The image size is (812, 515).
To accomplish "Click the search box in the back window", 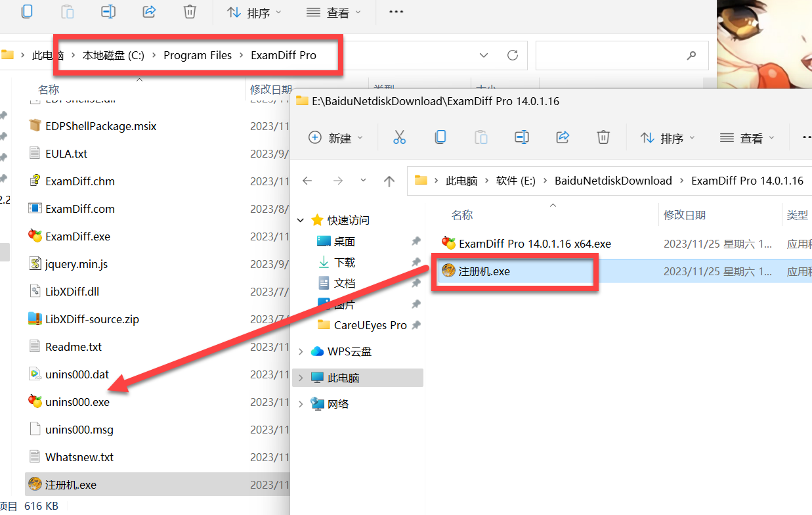I will pyautogui.click(x=614, y=55).
